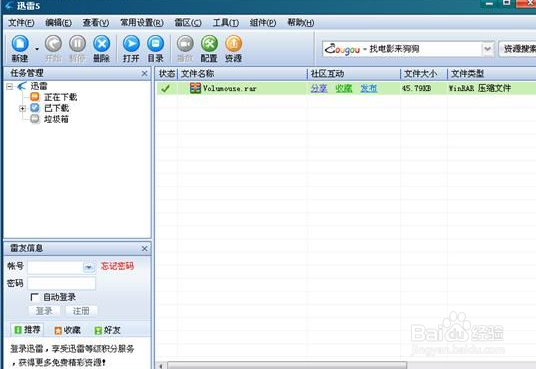Click the 打开 open file icon

click(131, 44)
